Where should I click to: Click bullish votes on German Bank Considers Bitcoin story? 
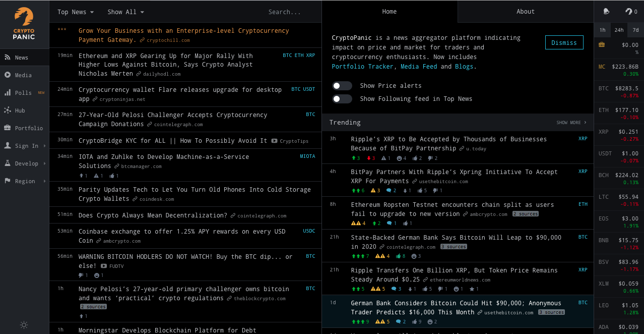pyautogui.click(x=360, y=322)
